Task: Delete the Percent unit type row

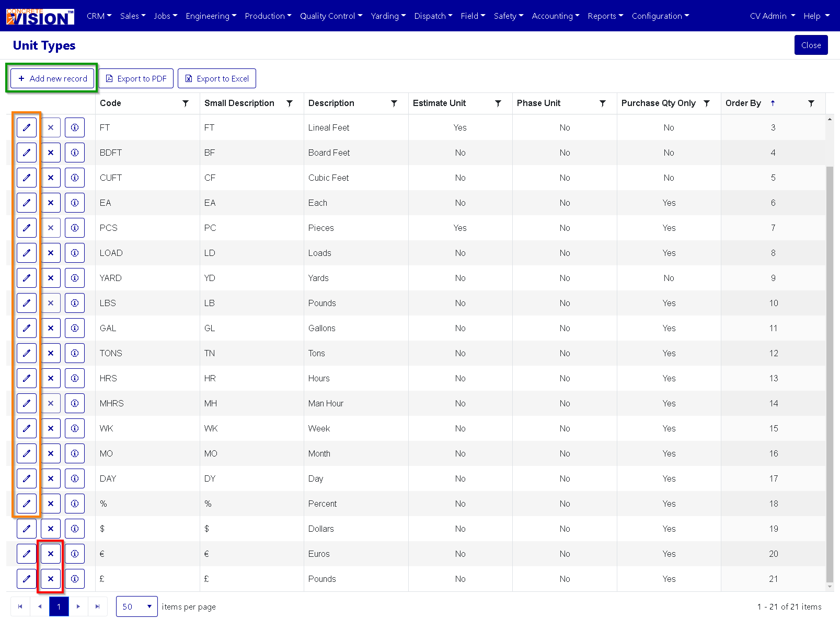Action: [x=51, y=504]
